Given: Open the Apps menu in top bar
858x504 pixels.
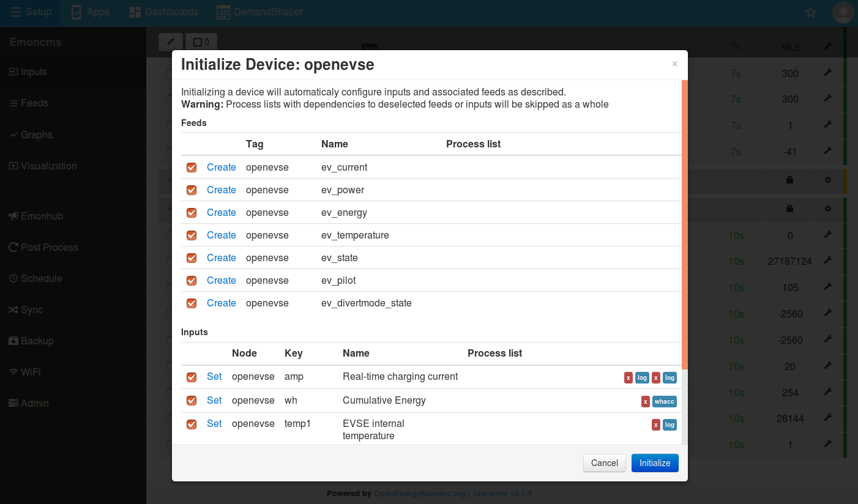Looking at the screenshot, I should click(91, 12).
